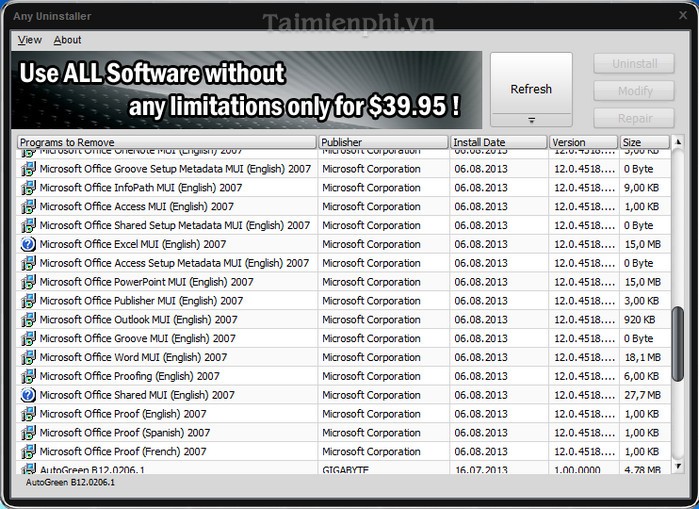Select Microsoft Office Shared Setup Metadata MUI (English) 2007
The image size is (699, 509).
175,226
